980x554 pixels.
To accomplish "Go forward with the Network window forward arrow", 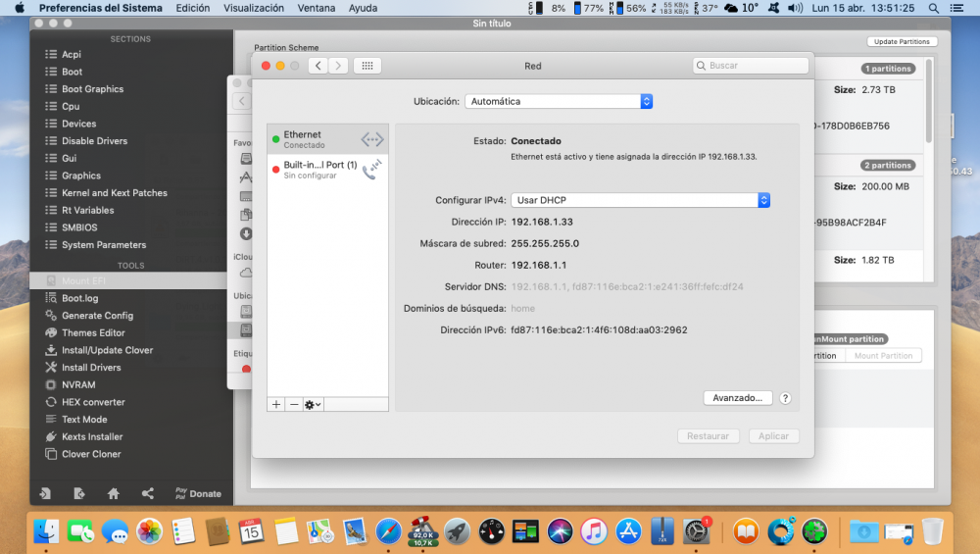I will click(x=338, y=66).
